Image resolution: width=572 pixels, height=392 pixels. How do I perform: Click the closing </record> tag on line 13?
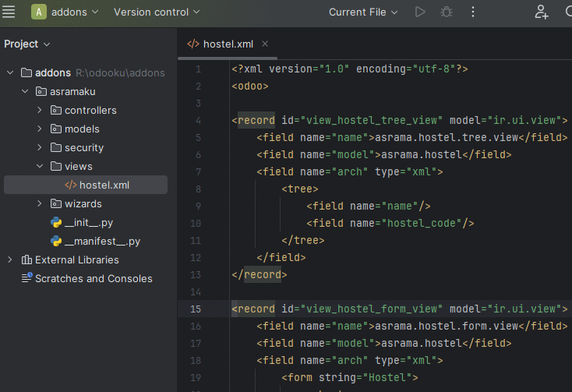pyautogui.click(x=260, y=274)
